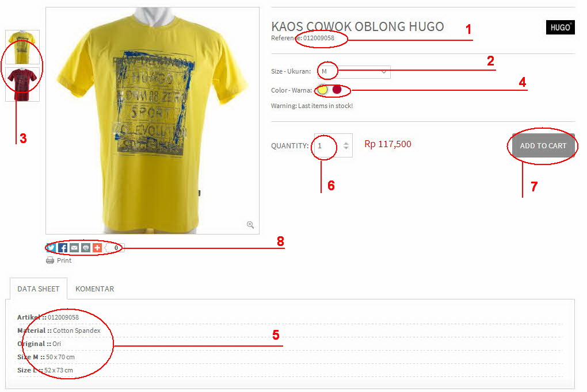The image size is (587, 392).
Task: Click the HUGO brand logo
Action: click(x=560, y=28)
